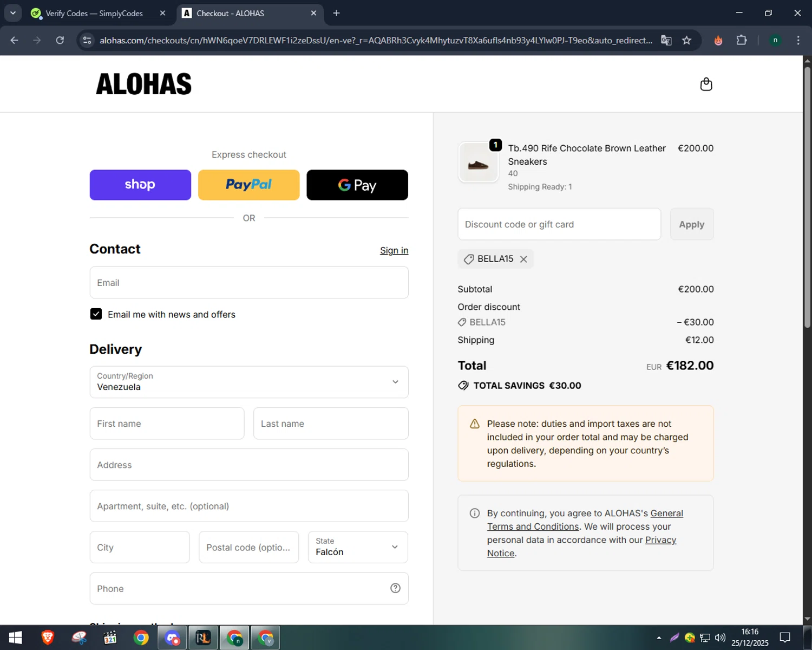Show hidden system tray icons
Viewport: 812px width, 650px height.
pos(659,638)
